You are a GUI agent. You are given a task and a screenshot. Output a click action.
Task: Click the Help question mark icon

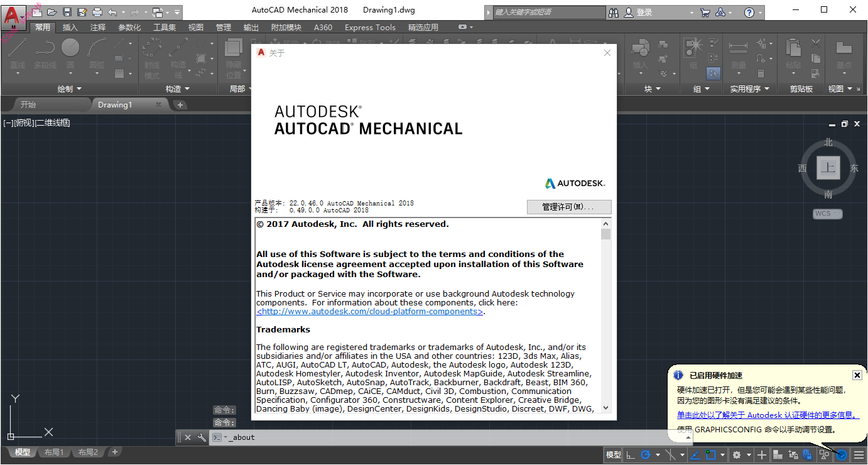(749, 12)
